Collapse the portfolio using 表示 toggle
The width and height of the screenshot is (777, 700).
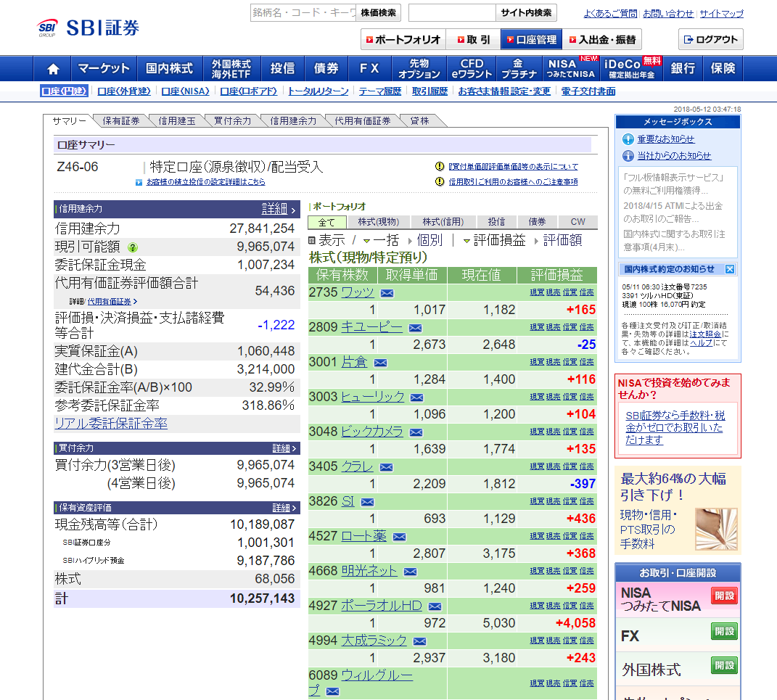[327, 240]
